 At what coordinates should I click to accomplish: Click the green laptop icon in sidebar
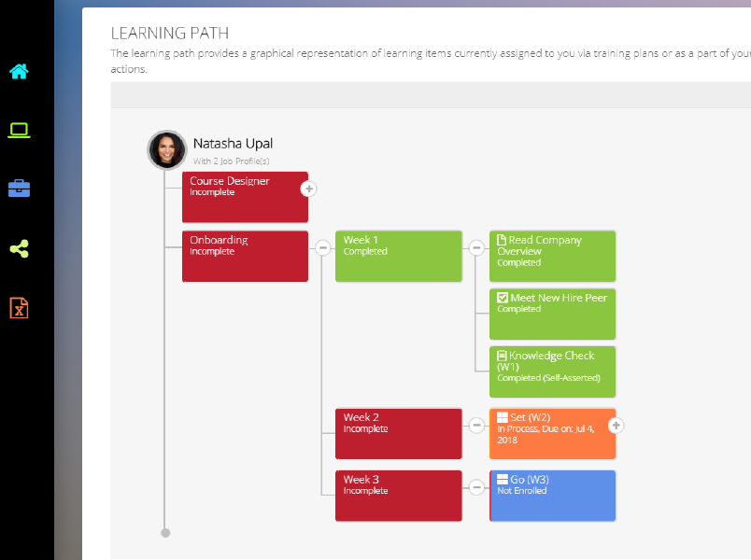coord(19,131)
